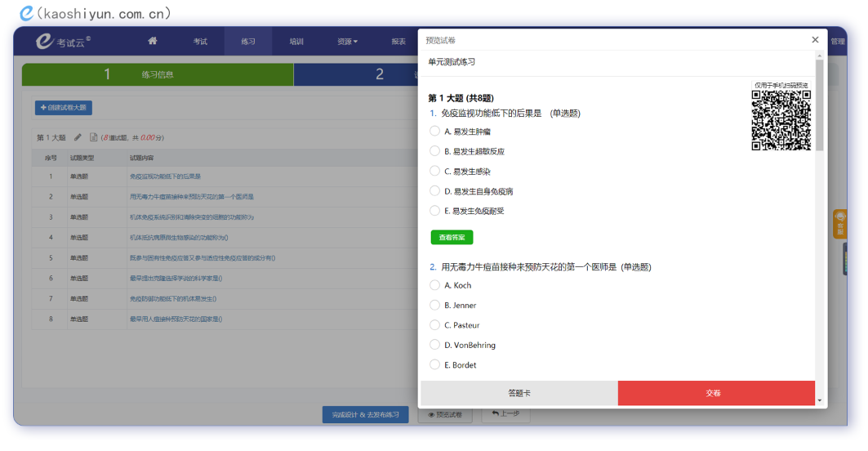The height and width of the screenshot is (451, 868).
Task: Select option A. 易发生肿瘤
Action: click(434, 131)
